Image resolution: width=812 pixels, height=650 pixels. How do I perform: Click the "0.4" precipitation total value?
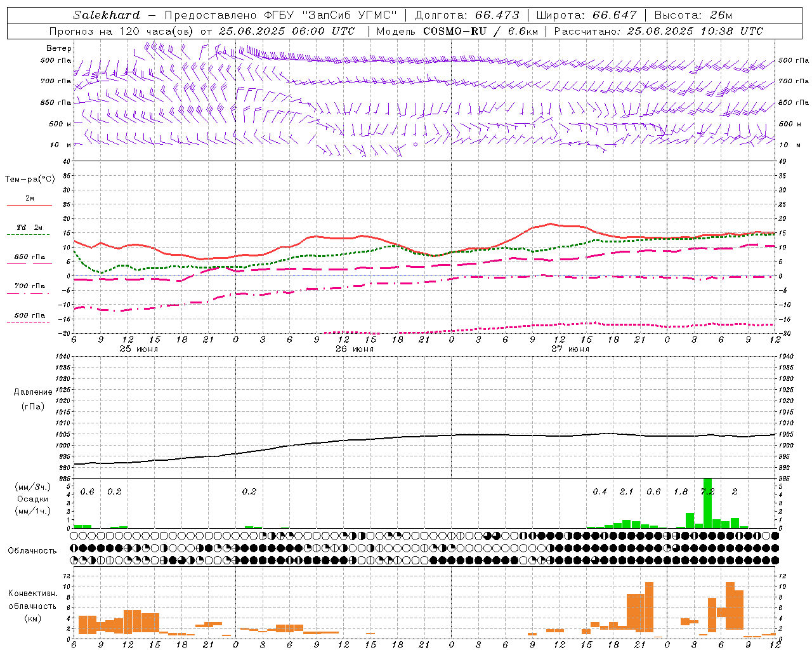pos(599,491)
